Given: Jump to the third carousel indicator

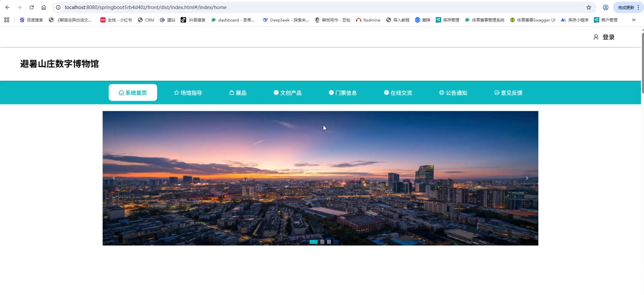Looking at the screenshot, I should click(x=329, y=242).
